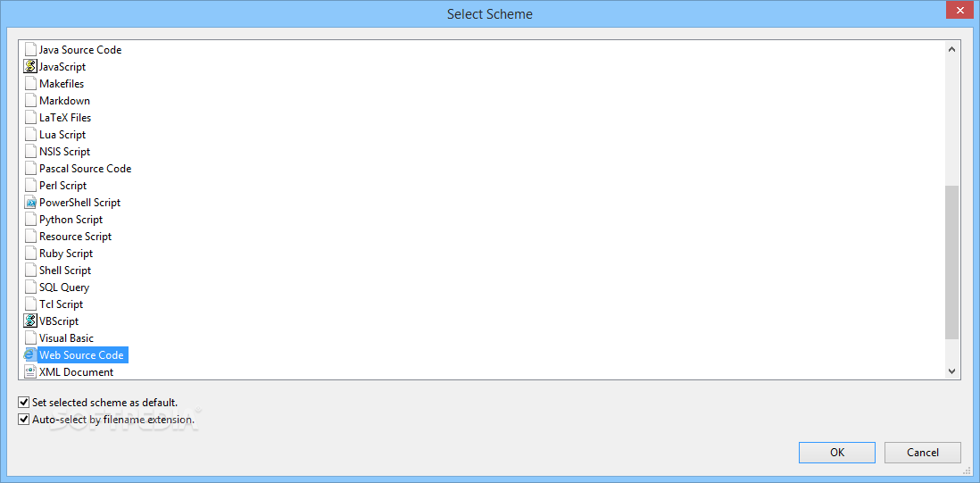Click the scheme list scrollbar thumb

click(x=951, y=262)
